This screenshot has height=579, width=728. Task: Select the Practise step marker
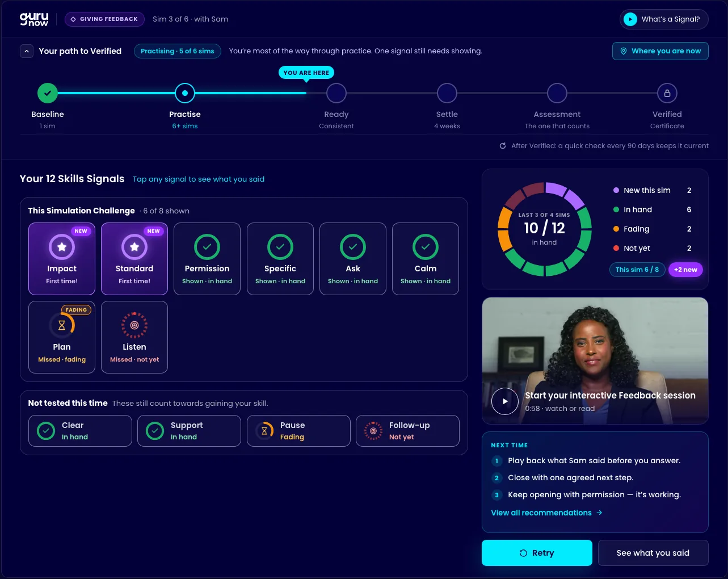(185, 93)
